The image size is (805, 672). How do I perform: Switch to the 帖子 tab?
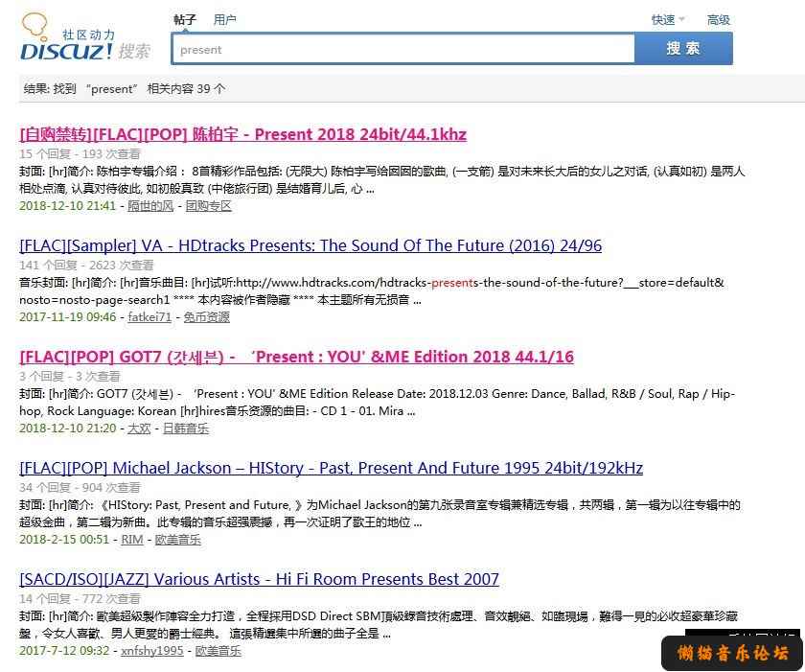pos(185,20)
